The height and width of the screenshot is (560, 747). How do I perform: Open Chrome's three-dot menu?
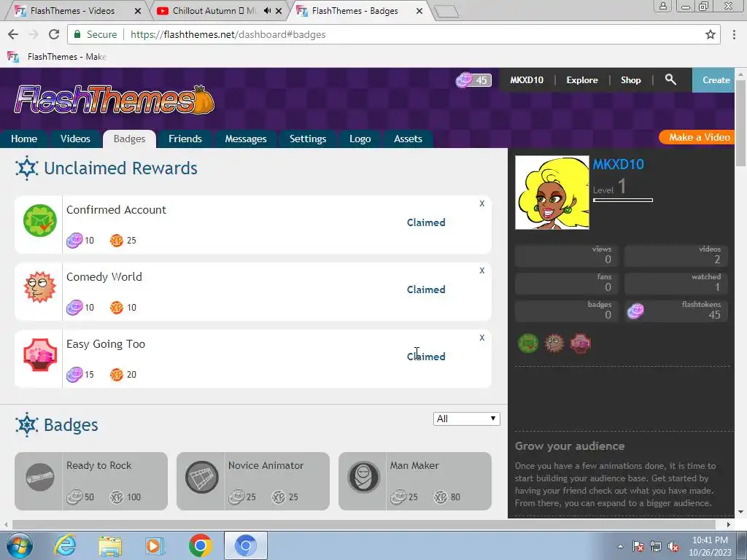[734, 34]
